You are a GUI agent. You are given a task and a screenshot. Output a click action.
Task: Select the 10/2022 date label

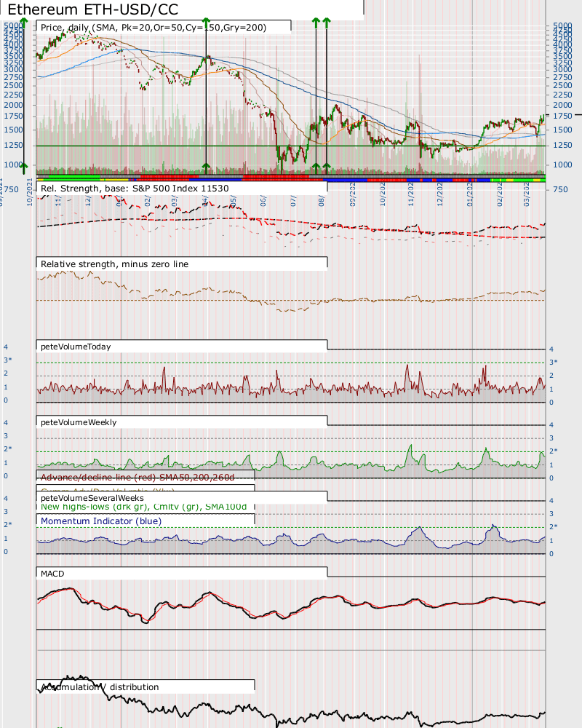[x=383, y=194]
